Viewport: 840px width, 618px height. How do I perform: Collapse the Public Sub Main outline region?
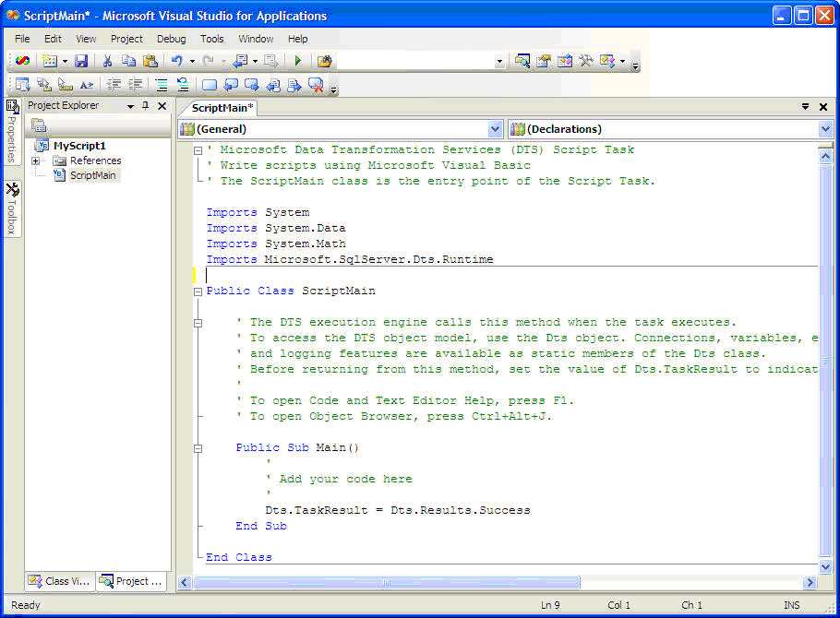tap(198, 448)
